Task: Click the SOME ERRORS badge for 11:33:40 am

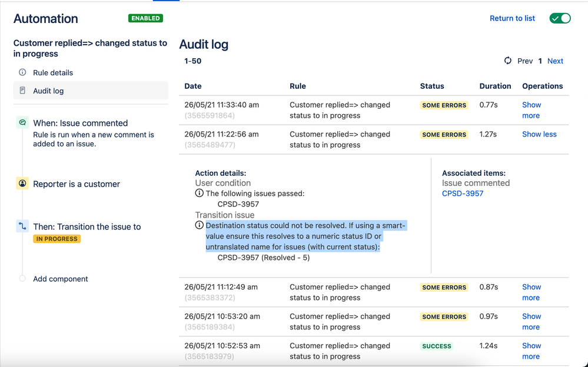Action: click(444, 105)
